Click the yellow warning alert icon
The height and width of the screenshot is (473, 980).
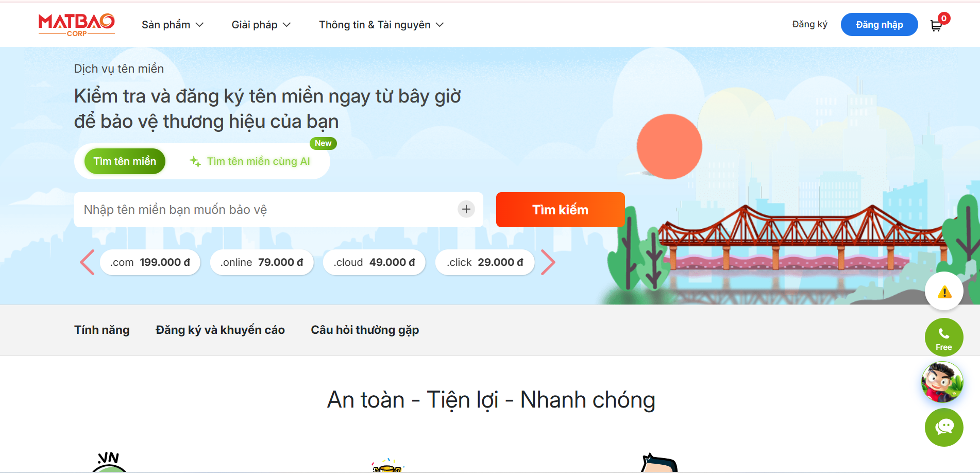(x=944, y=292)
